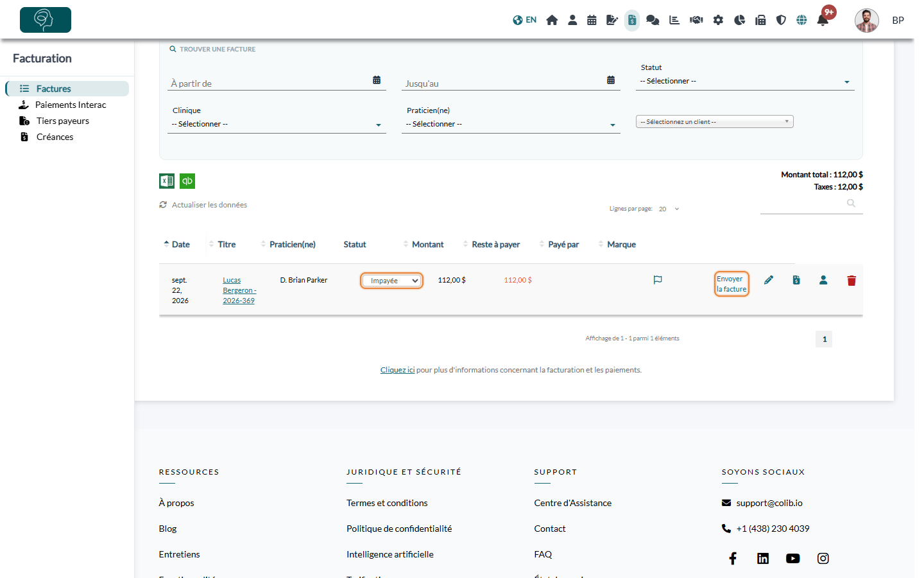Open client profile icon in invoice row
This screenshot has width=924, height=578.
823,280
